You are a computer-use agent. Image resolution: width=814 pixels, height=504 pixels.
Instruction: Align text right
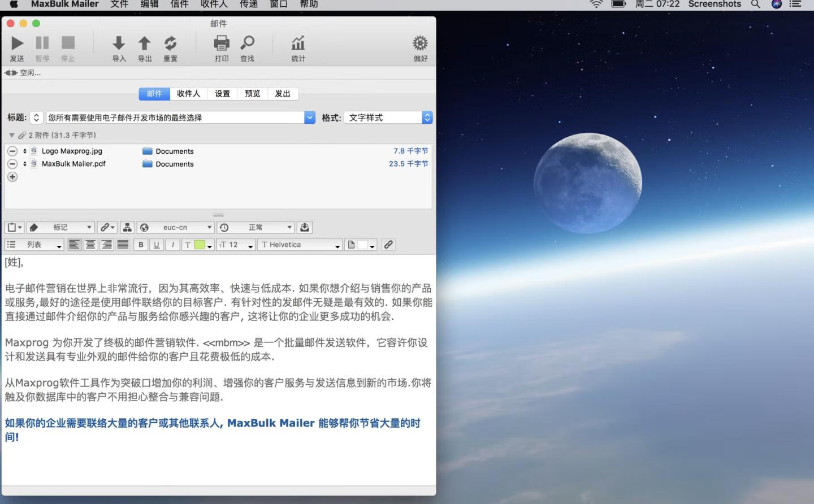coord(106,245)
